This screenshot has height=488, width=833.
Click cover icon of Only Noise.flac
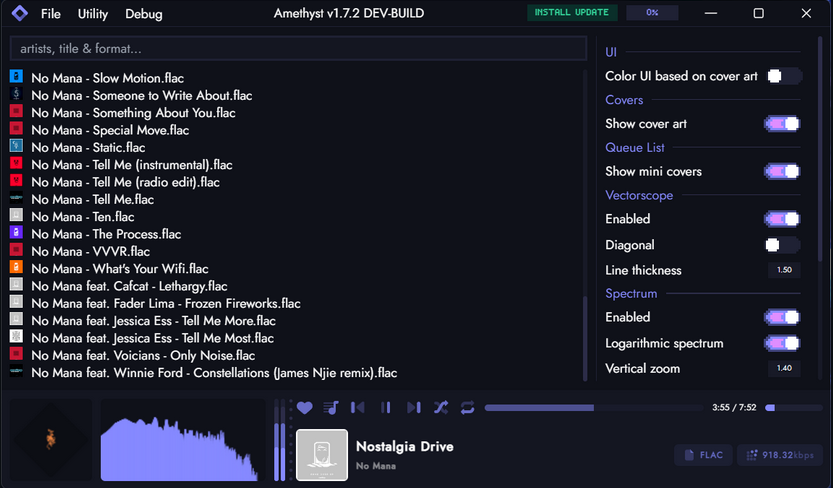(x=16, y=353)
